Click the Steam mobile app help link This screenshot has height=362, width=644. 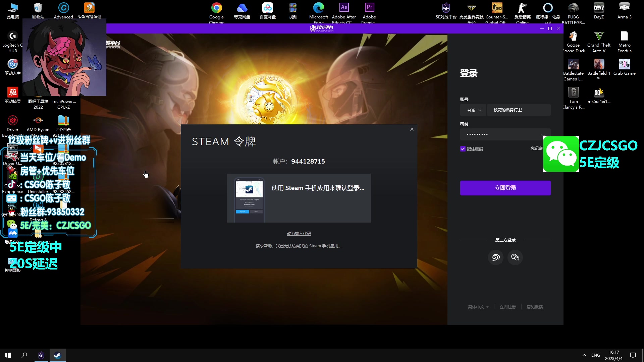[x=299, y=246]
